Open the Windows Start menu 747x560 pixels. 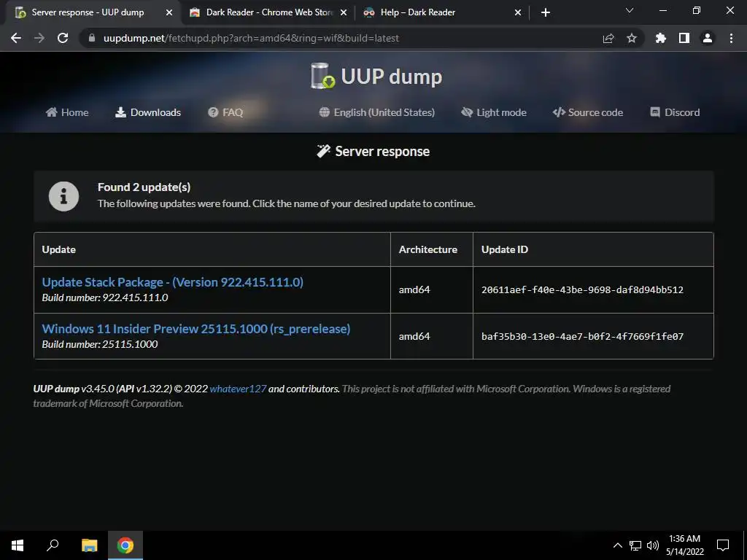coord(18,545)
